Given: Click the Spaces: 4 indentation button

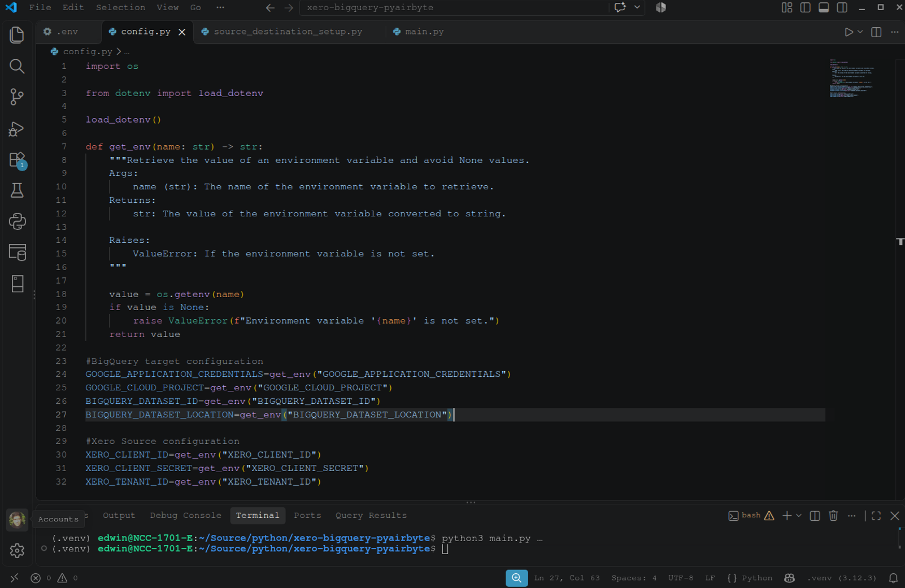Looking at the screenshot, I should [x=634, y=578].
